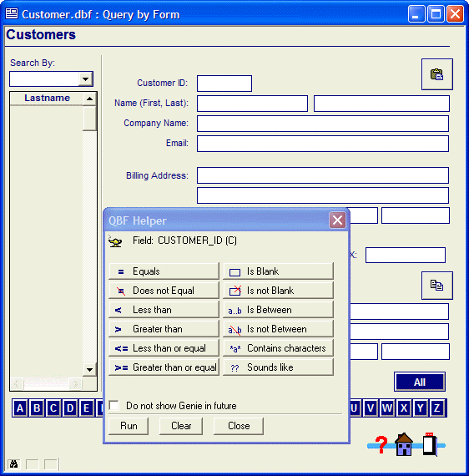Click the binoculars find icon in status bar
Image resolution: width=469 pixels, height=476 pixels.
(14, 464)
